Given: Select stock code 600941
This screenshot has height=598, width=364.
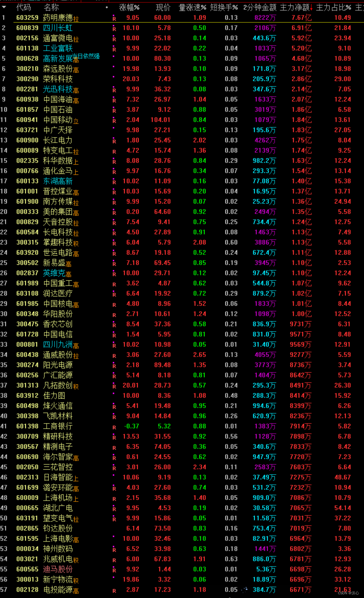Looking at the screenshot, I should [x=28, y=120].
